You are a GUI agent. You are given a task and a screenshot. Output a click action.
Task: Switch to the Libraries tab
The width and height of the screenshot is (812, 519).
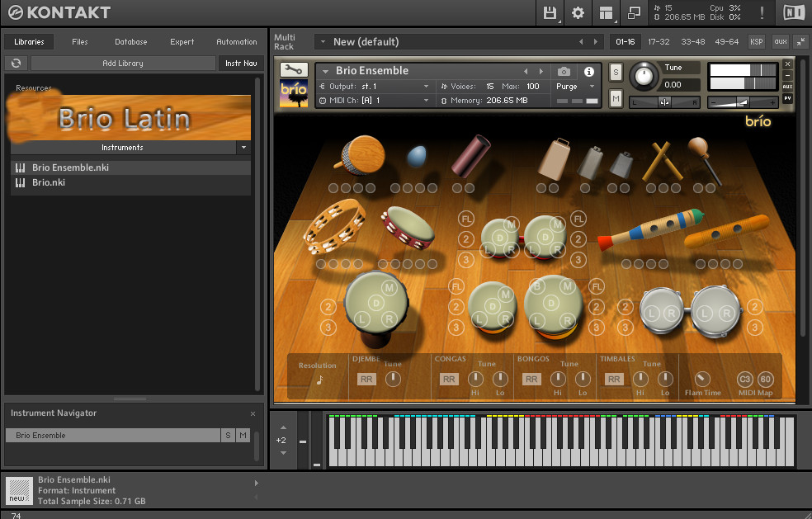(29, 42)
